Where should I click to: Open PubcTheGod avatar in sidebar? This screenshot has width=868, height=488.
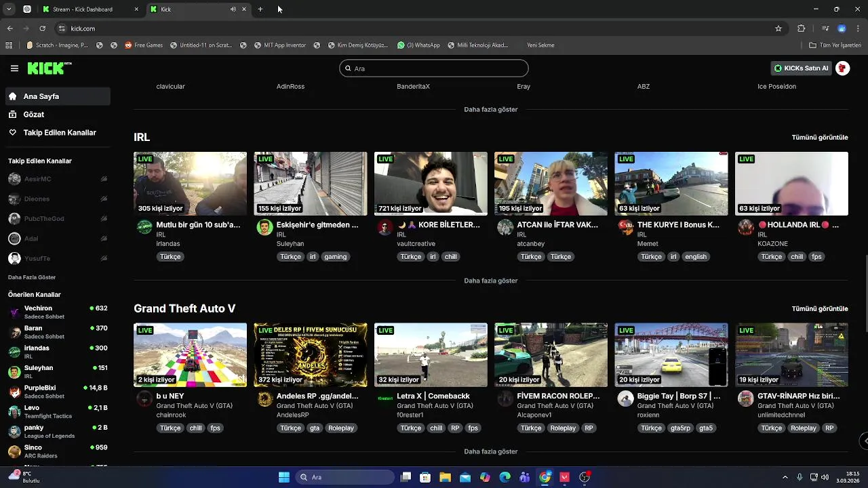click(14, 219)
